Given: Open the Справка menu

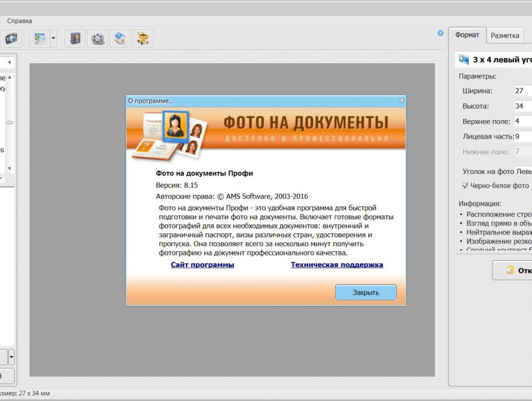Looking at the screenshot, I should click(19, 21).
